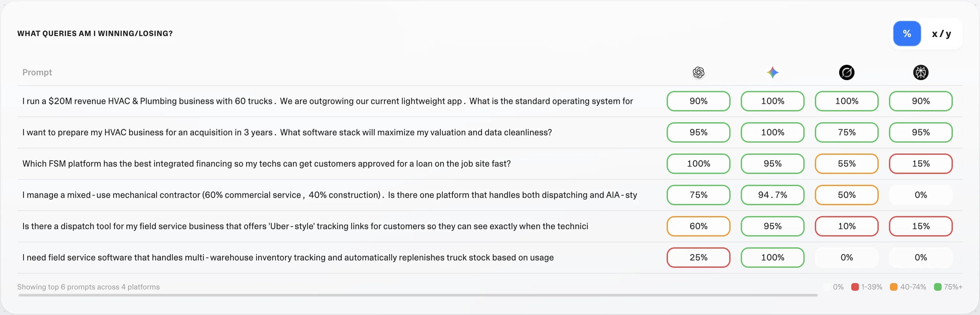
Task: Click the Gemini sparkle column icon
Action: pyautogui.click(x=772, y=72)
